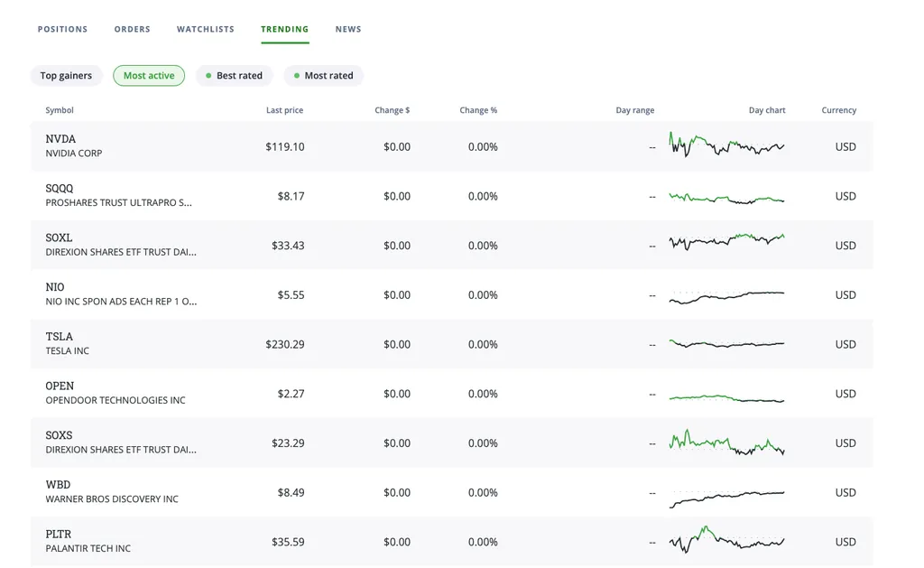Screen dimensions: 924x568
Task: Select the Opendoor Technologies row
Action: click(452, 394)
